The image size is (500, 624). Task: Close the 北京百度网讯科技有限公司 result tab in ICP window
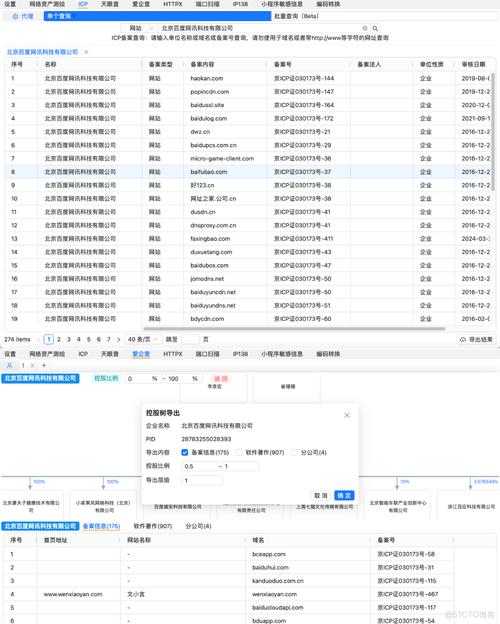86,52
